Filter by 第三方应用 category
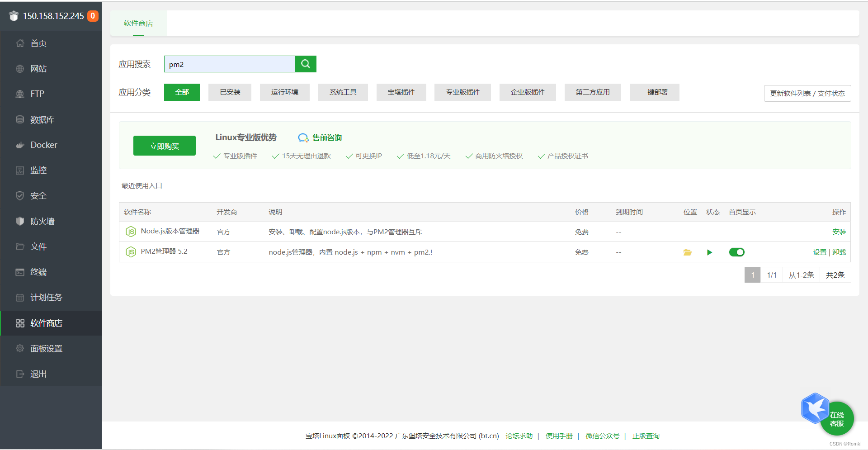The image size is (868, 450). click(593, 92)
